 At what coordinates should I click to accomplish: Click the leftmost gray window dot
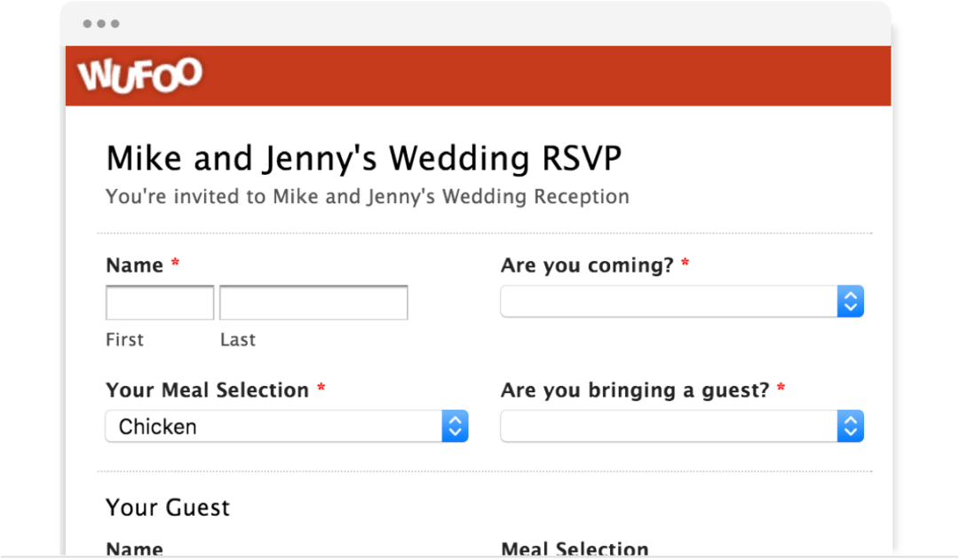(x=88, y=24)
